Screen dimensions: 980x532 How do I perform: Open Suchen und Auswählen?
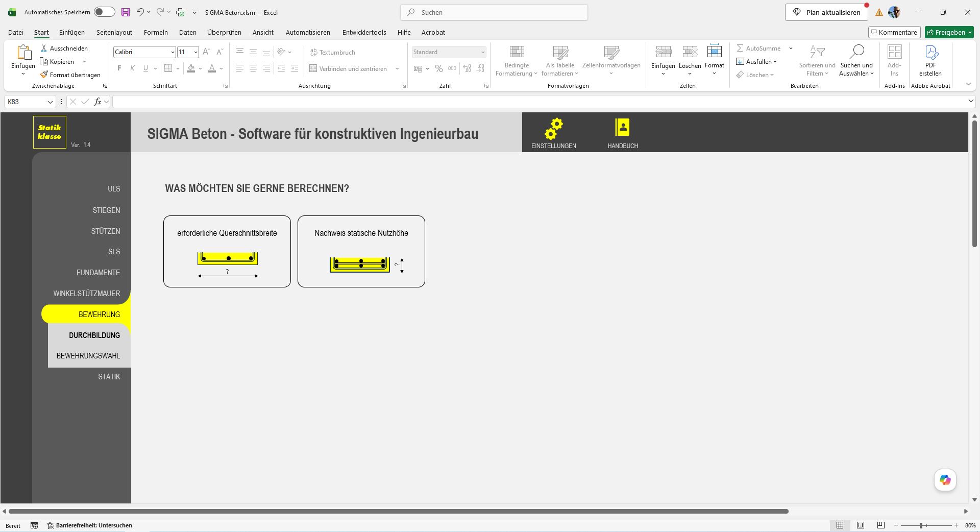[x=856, y=61]
